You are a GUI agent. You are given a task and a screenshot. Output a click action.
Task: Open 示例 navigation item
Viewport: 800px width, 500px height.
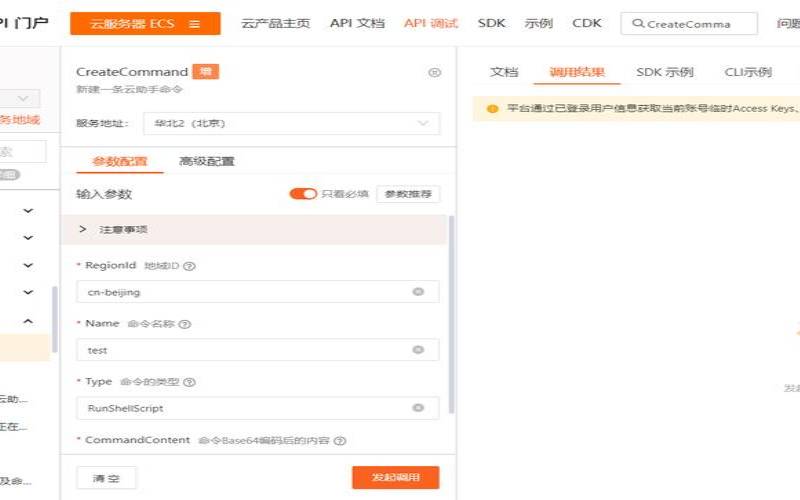pos(538,23)
